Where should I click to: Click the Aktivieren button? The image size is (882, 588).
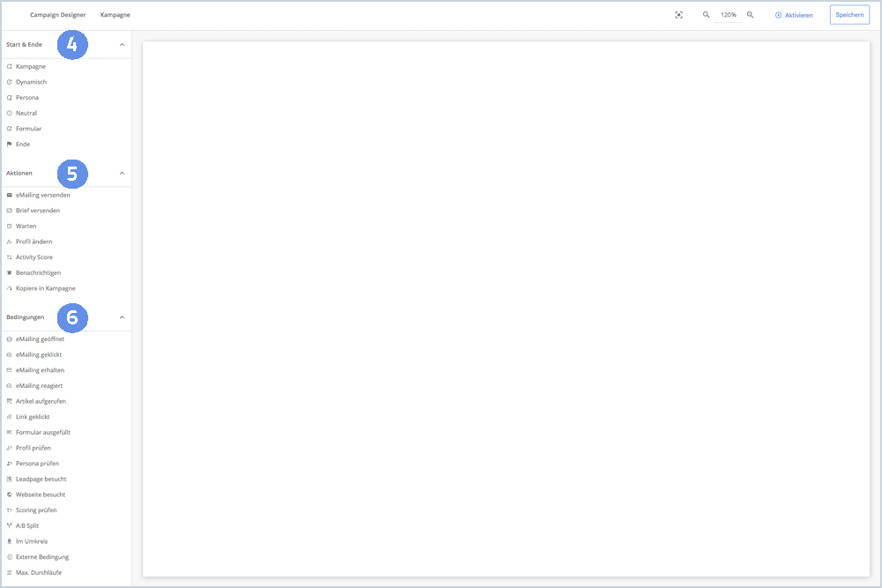click(x=794, y=15)
